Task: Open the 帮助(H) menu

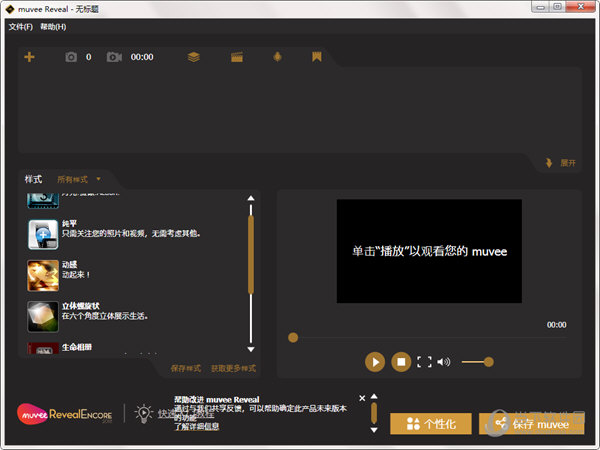Action: tap(53, 27)
